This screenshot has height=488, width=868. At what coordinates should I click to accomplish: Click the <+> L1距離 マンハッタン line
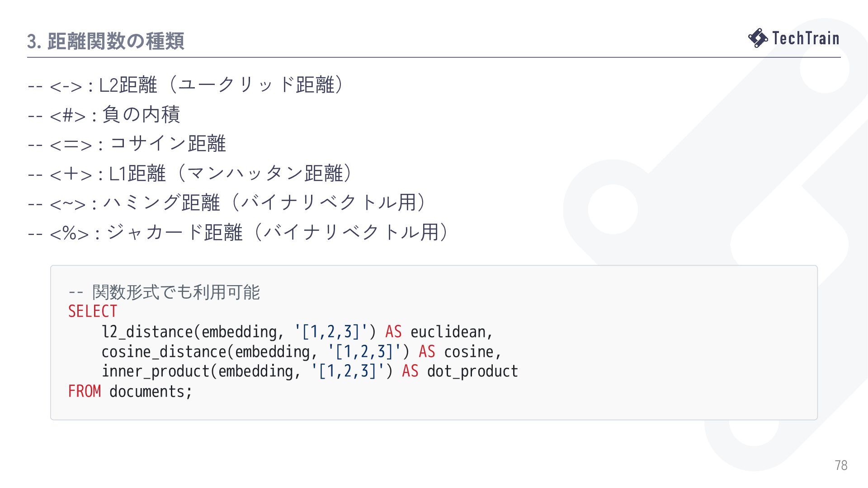[191, 174]
